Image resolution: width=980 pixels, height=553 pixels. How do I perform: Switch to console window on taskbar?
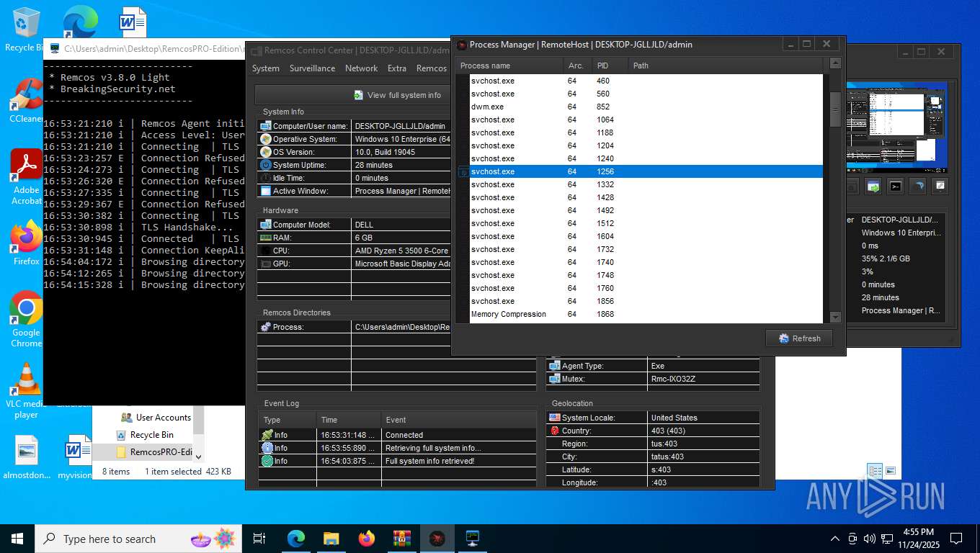[473, 538]
